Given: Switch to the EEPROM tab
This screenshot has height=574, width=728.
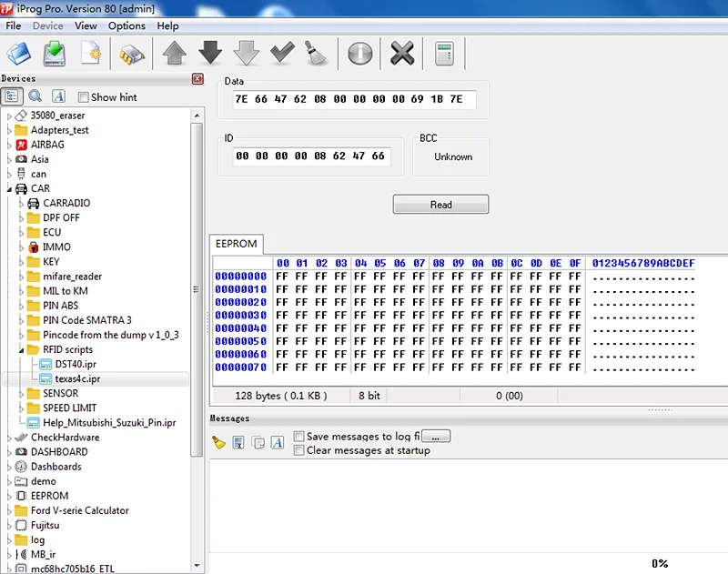Looking at the screenshot, I should (237, 244).
